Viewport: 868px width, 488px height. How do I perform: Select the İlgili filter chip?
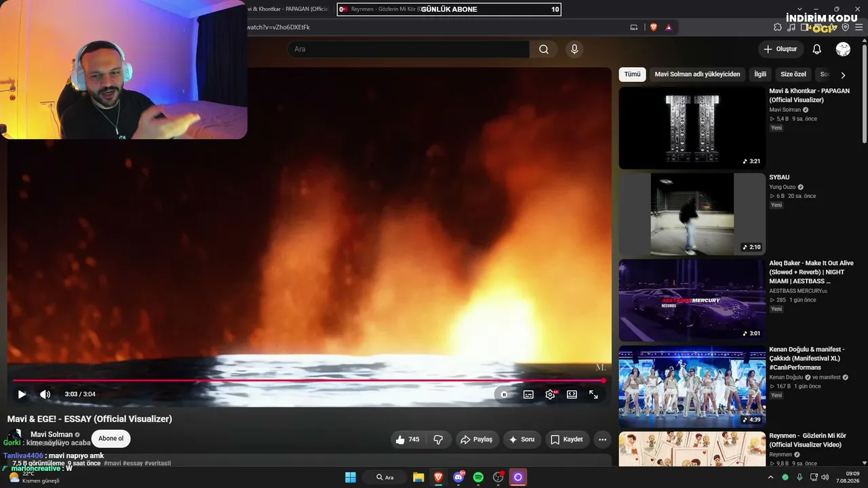pyautogui.click(x=760, y=75)
